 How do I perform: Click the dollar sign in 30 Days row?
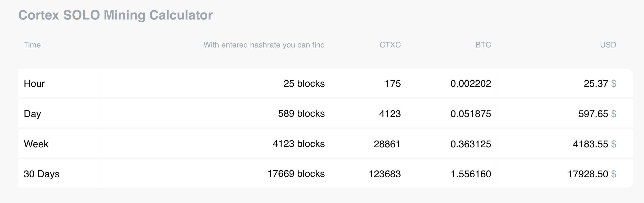pyautogui.click(x=613, y=174)
